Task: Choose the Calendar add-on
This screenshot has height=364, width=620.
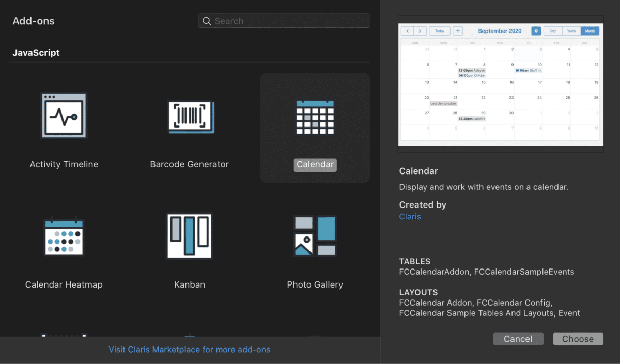Action: pyautogui.click(x=578, y=339)
